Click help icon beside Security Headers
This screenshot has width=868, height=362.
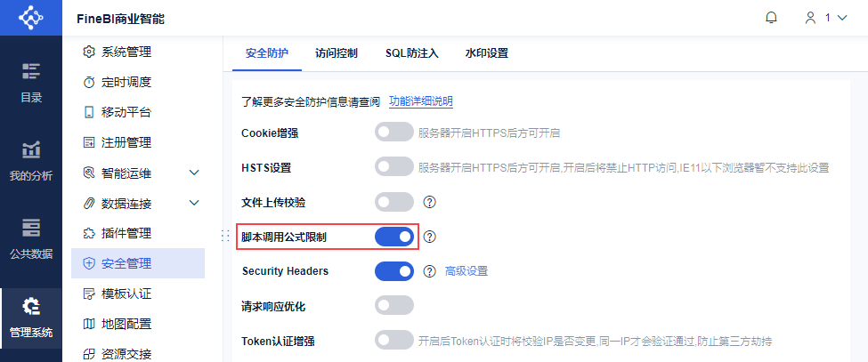[x=429, y=270]
